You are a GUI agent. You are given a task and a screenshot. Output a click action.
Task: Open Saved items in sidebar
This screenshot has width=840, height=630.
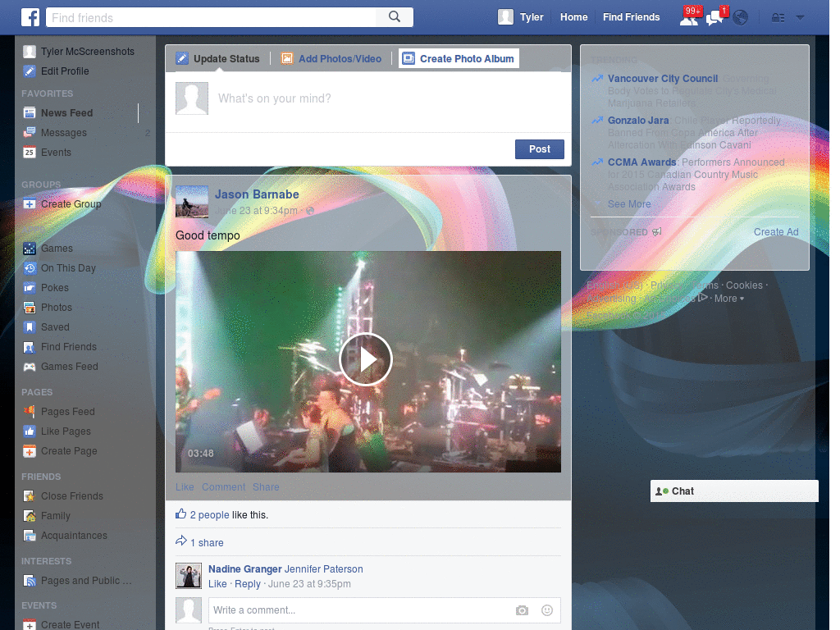55,327
